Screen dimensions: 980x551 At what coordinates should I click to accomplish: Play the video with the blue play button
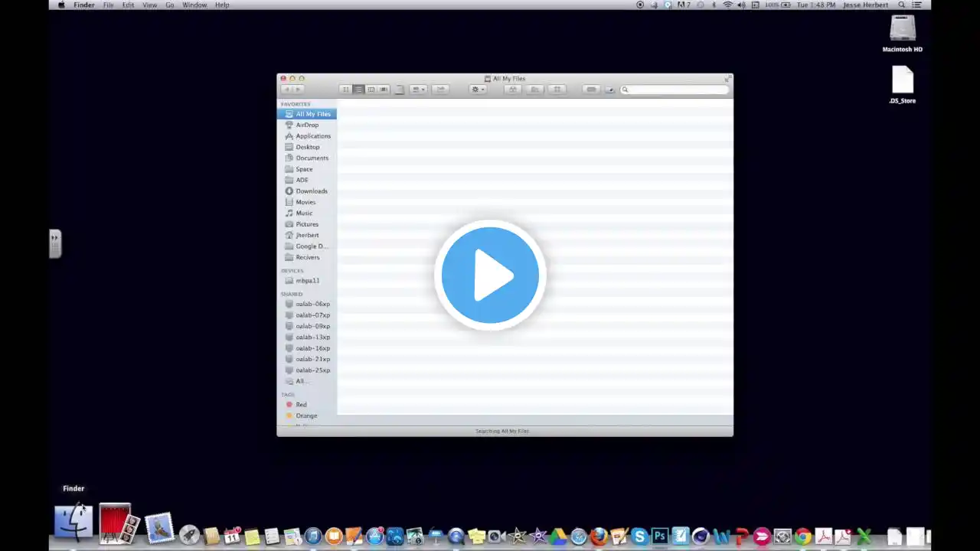(x=490, y=275)
